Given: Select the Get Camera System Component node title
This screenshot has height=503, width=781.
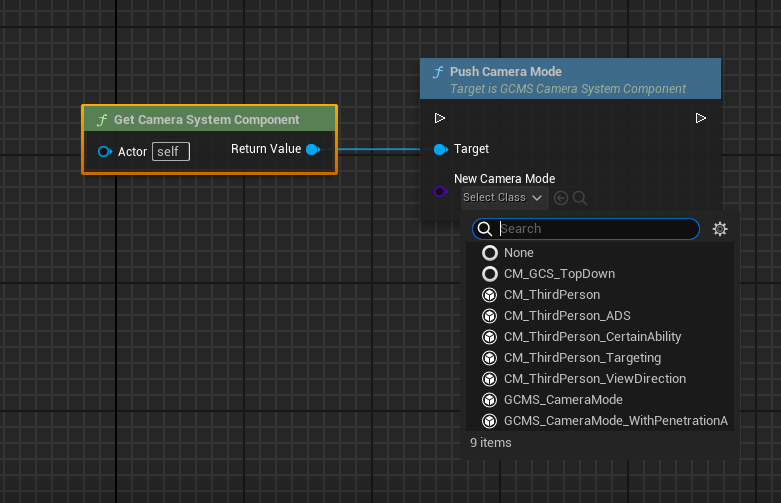Looking at the screenshot, I should [x=206, y=120].
